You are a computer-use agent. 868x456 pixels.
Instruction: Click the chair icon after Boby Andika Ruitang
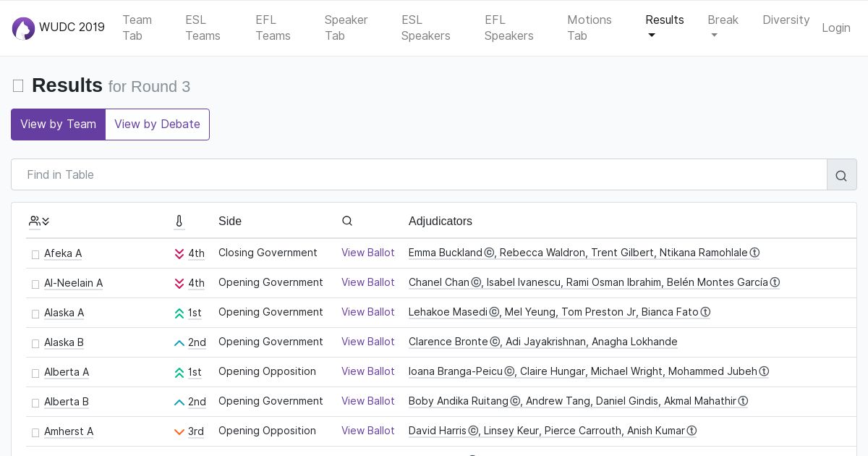point(515,401)
